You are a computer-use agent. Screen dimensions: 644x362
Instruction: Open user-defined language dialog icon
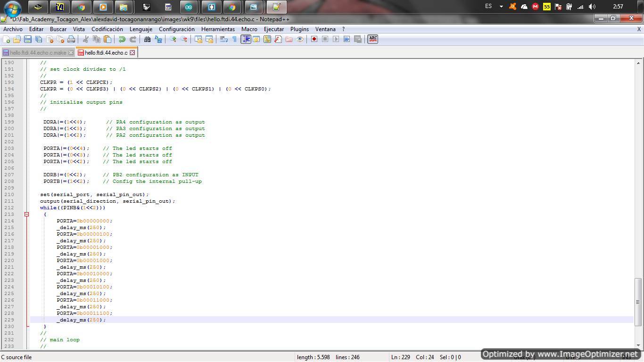256,39
